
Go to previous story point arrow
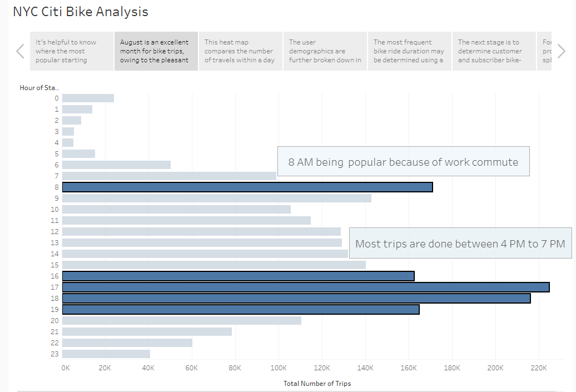click(20, 51)
